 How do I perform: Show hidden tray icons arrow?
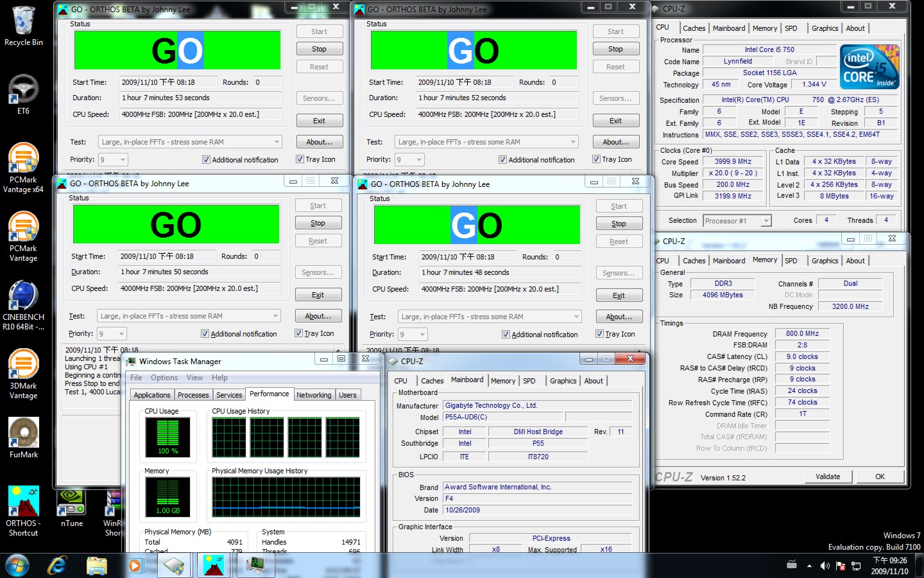[809, 566]
